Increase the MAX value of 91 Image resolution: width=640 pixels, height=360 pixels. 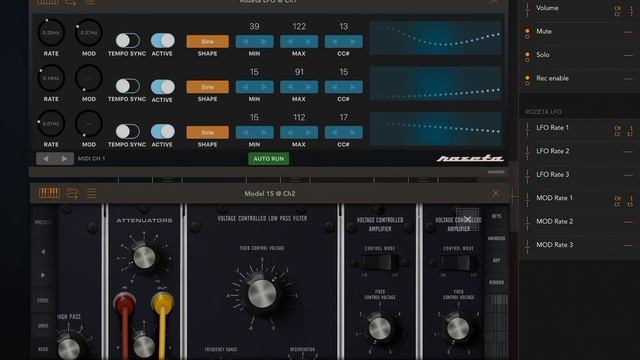click(x=309, y=87)
